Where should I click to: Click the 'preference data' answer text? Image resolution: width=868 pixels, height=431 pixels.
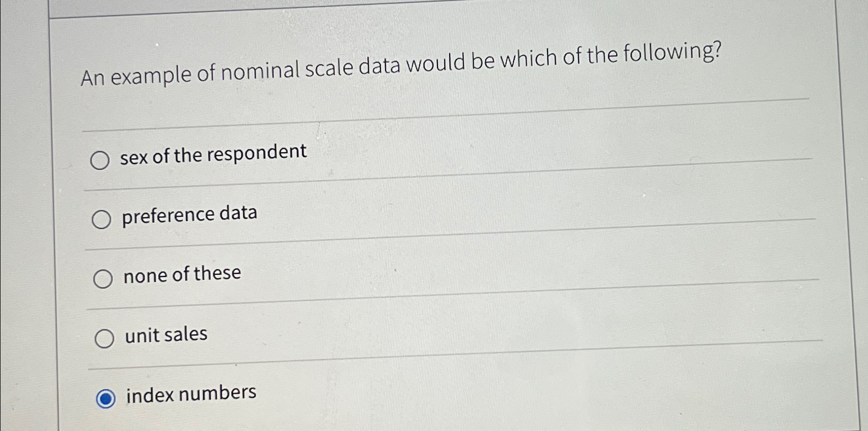[x=190, y=214]
